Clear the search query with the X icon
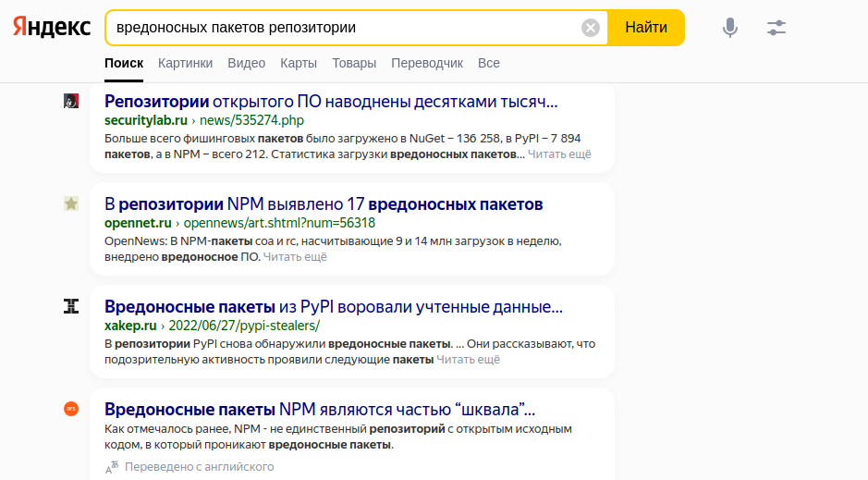Screen dimensions: 868x480 click(x=591, y=28)
